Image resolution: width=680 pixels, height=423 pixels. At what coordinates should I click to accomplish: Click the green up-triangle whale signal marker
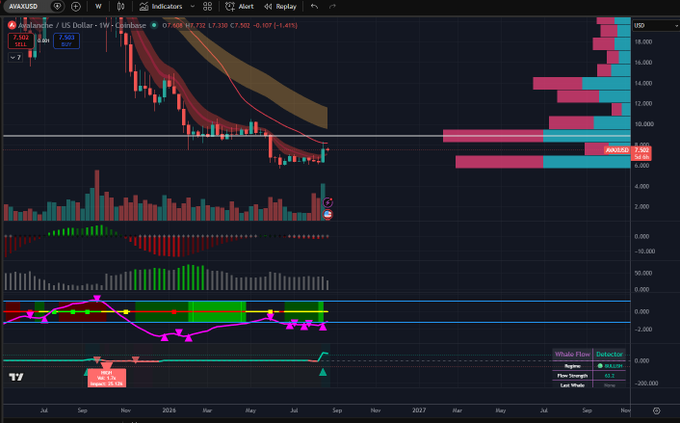tap(323, 372)
